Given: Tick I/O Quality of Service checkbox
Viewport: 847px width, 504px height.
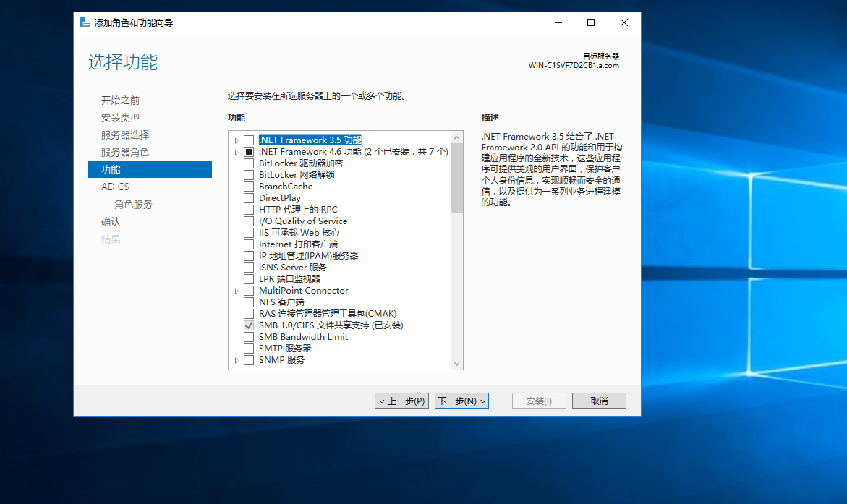Looking at the screenshot, I should (x=249, y=221).
